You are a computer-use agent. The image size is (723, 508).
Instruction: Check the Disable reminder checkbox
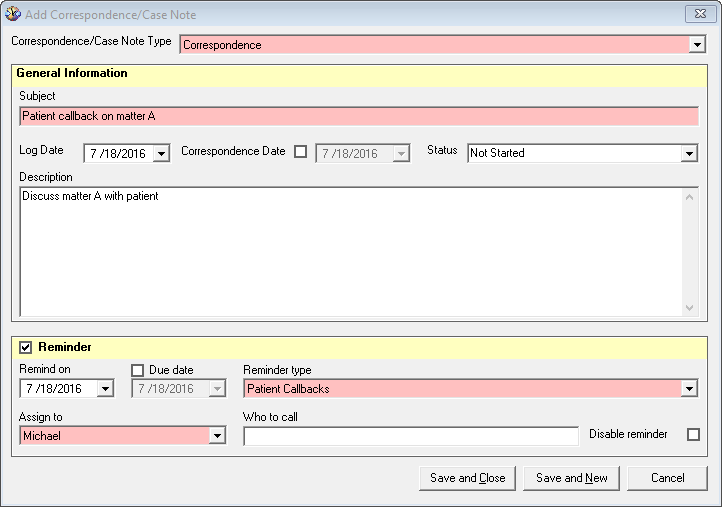[693, 434]
